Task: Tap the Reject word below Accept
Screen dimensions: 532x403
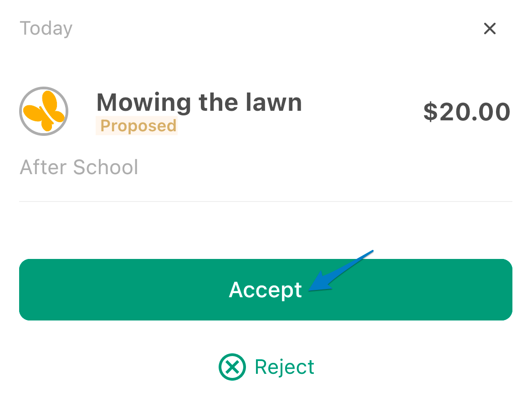Action: [284, 367]
